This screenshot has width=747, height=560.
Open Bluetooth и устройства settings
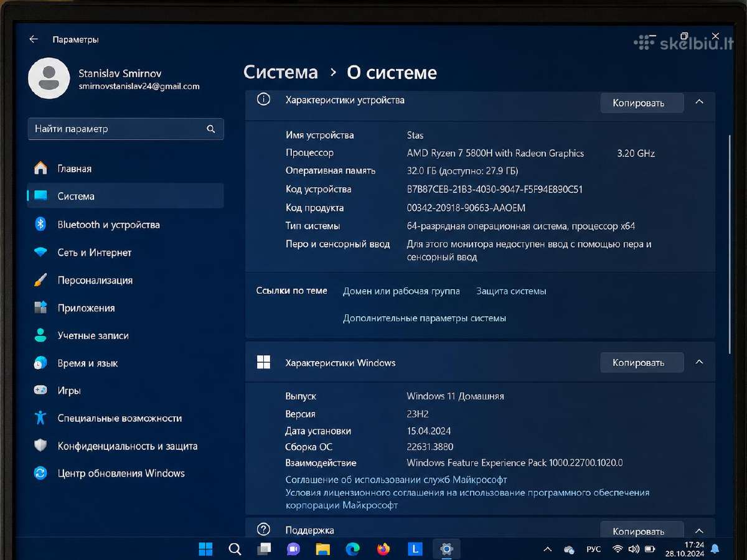pos(125,225)
